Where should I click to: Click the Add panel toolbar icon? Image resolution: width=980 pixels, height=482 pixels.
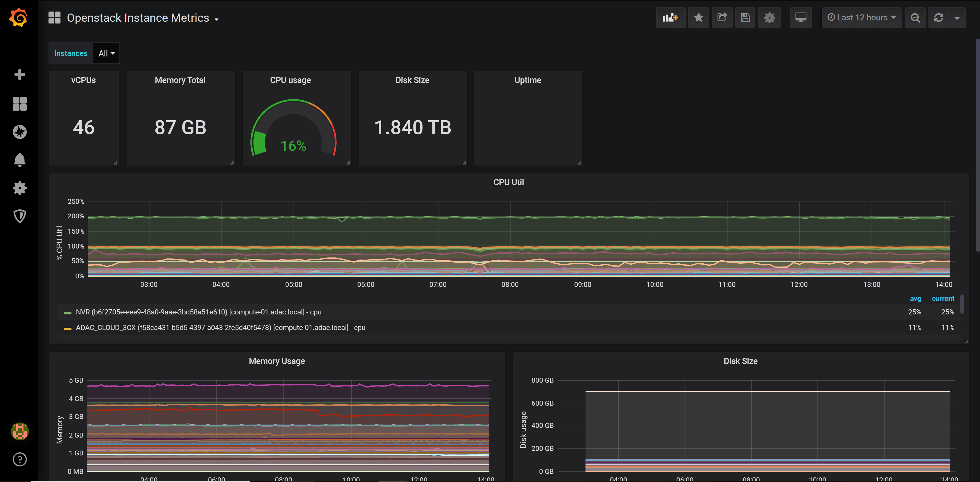pyautogui.click(x=670, y=18)
